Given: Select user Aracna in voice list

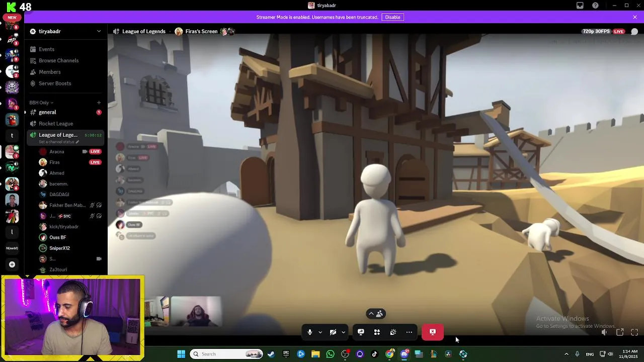Looking at the screenshot, I should point(57,151).
